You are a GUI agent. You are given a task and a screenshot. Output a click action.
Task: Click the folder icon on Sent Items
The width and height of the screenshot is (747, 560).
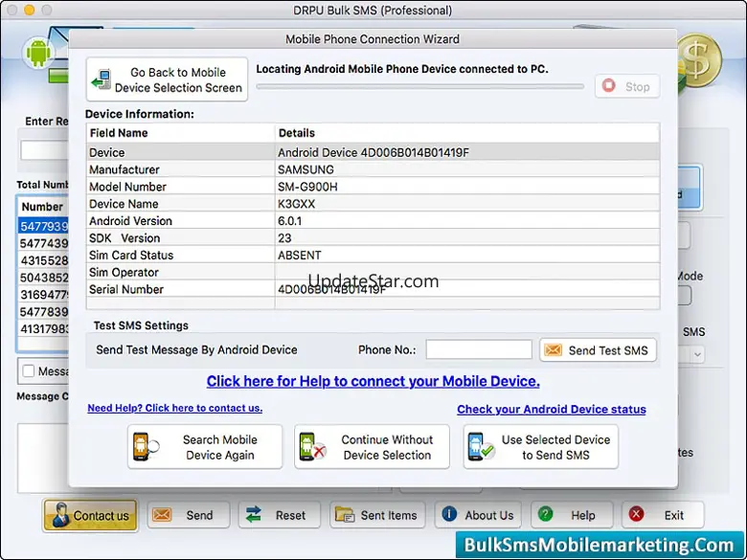point(345,514)
